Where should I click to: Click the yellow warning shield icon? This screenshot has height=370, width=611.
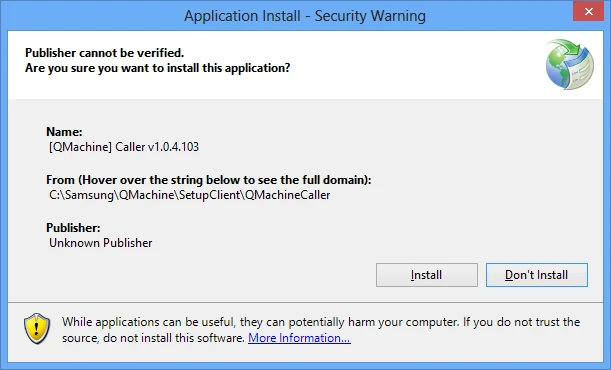(x=37, y=329)
